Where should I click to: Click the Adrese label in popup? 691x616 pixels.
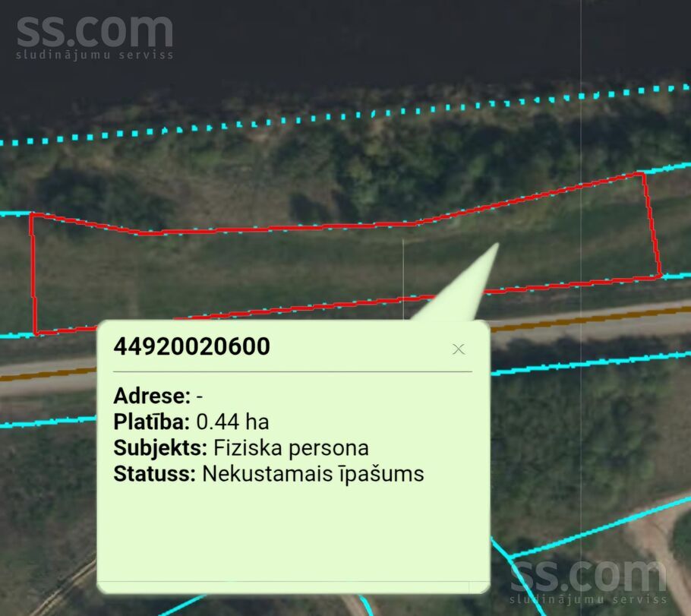(152, 396)
